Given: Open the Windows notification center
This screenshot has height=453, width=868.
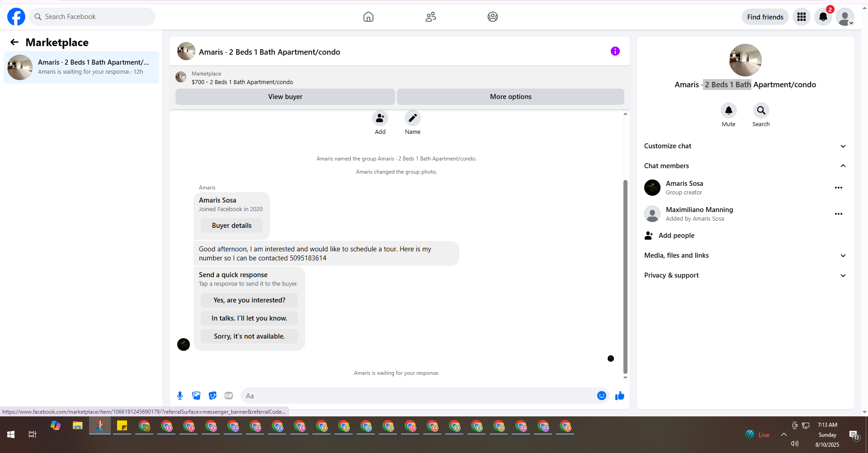Looking at the screenshot, I should pos(854,435).
